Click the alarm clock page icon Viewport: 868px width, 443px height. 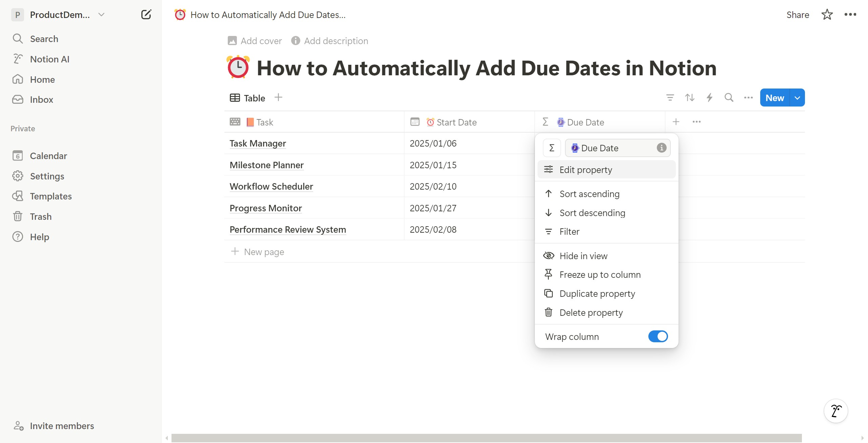(x=238, y=67)
